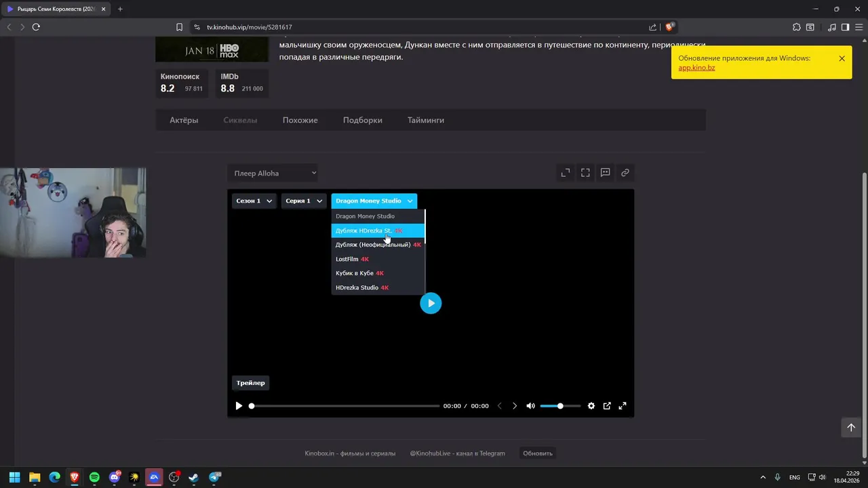Open player settings gear
Screen dimensions: 868x488
point(591,406)
